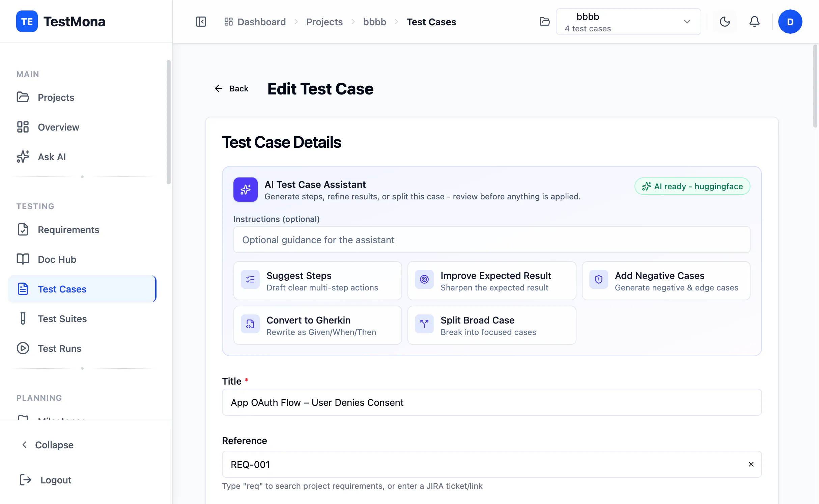The height and width of the screenshot is (504, 819).
Task: Click the Split Broad Case fork icon
Action: click(424, 324)
